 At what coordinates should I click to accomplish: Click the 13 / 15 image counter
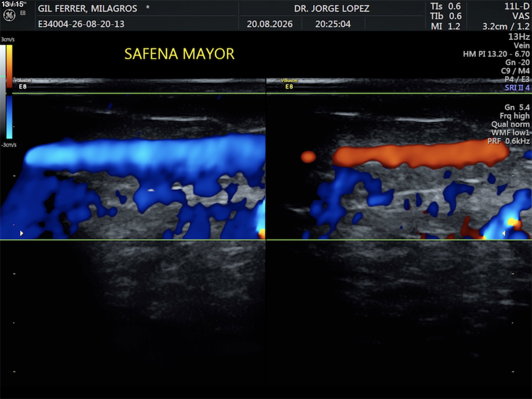[12, 4]
